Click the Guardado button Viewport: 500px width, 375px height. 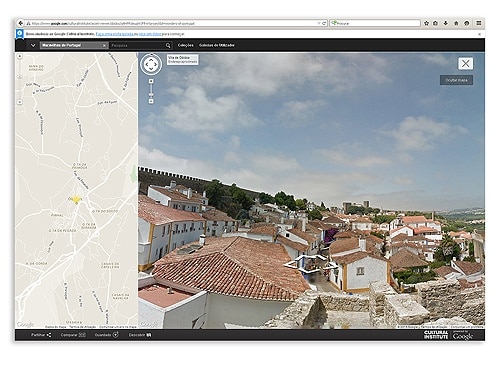[x=106, y=335]
